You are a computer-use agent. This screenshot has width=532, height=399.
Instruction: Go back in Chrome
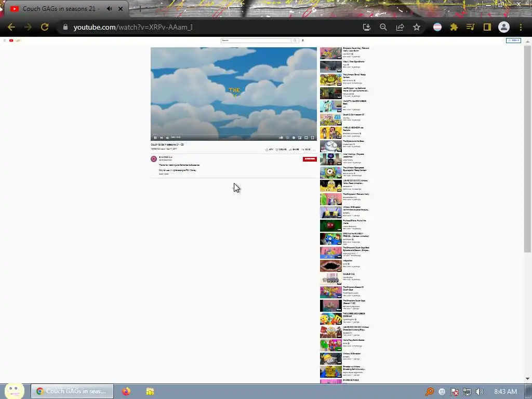pyautogui.click(x=11, y=27)
